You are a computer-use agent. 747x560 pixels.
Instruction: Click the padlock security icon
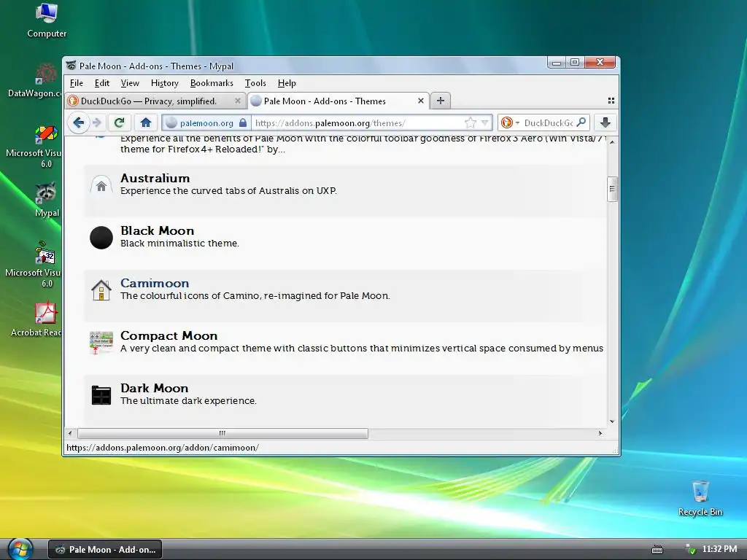(x=243, y=122)
